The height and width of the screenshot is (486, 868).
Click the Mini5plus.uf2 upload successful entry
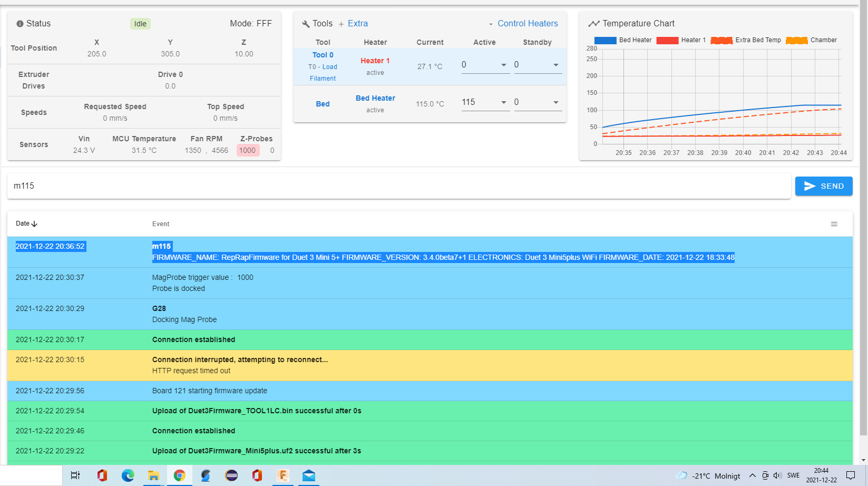pos(430,451)
